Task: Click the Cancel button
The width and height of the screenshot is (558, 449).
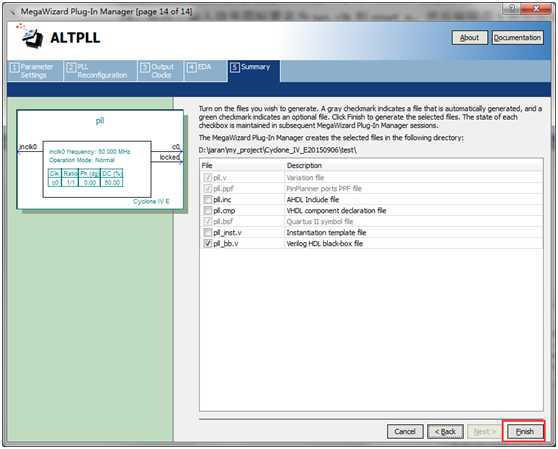Action: [405, 432]
